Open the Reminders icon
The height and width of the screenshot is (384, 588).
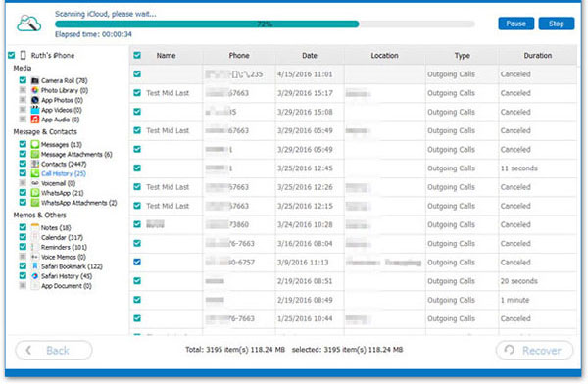[x=35, y=247]
